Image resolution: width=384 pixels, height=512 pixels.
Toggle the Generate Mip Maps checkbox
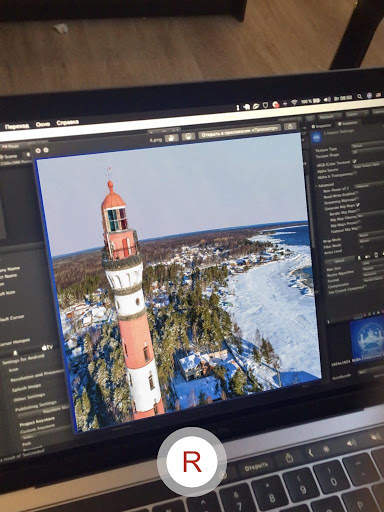pos(358,205)
